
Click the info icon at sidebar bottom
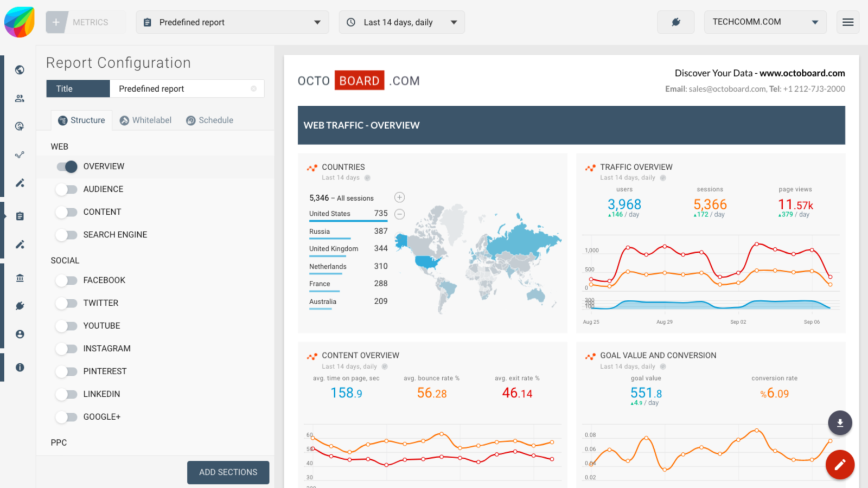(x=20, y=367)
